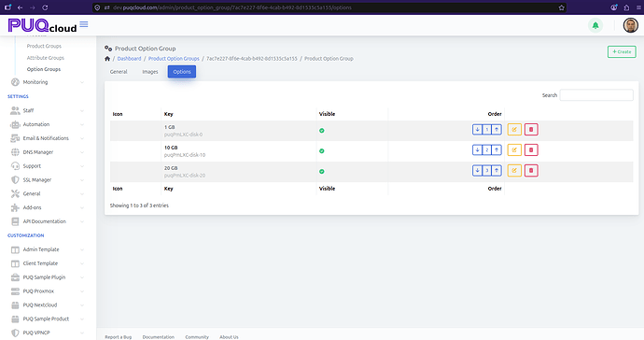Viewport: 644px width, 340px height.
Task: Click the Create button
Action: pos(622,51)
